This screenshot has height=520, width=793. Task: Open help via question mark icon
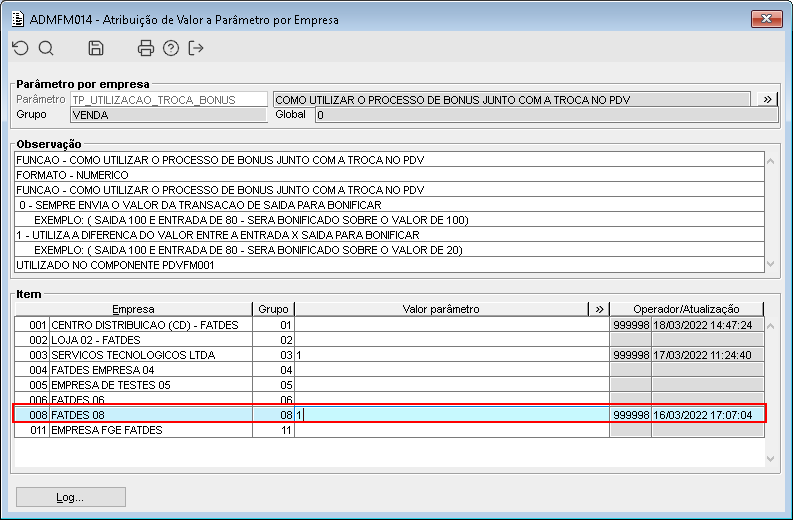click(171, 48)
